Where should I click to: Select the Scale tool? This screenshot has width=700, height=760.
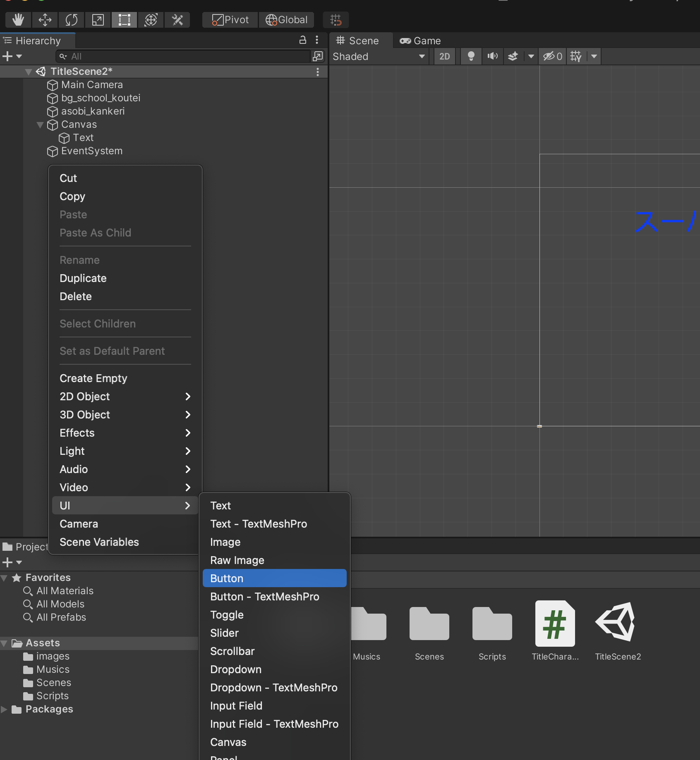[98, 19]
